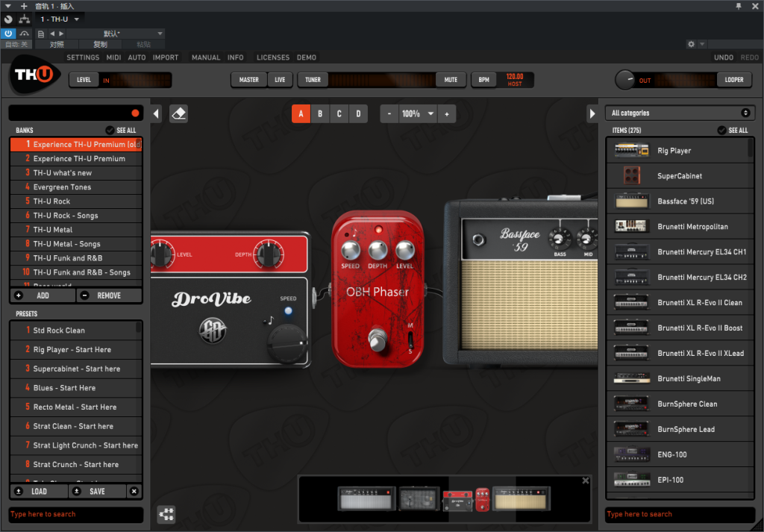Toggle the MASTER button
Image resolution: width=764 pixels, height=532 pixels.
tap(249, 80)
